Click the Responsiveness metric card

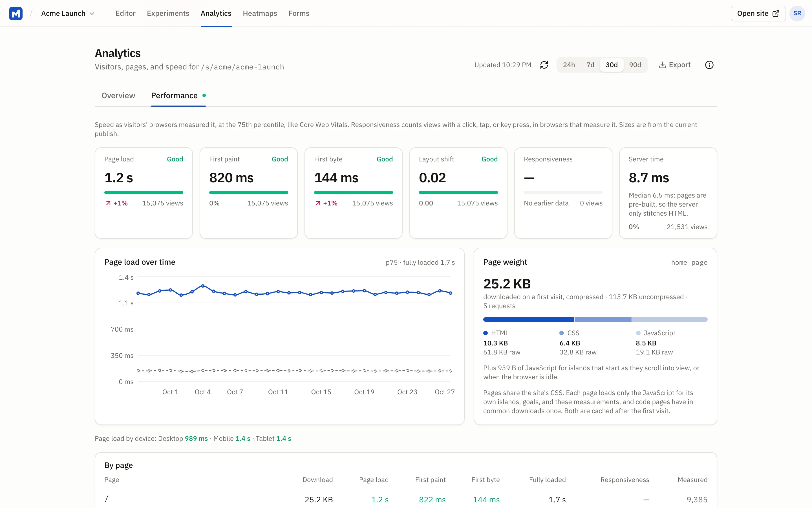pyautogui.click(x=563, y=193)
